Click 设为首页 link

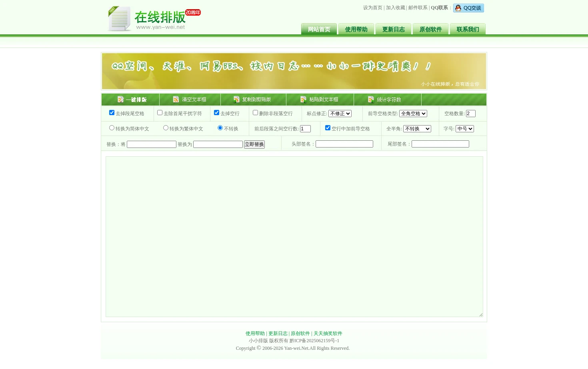pyautogui.click(x=373, y=8)
